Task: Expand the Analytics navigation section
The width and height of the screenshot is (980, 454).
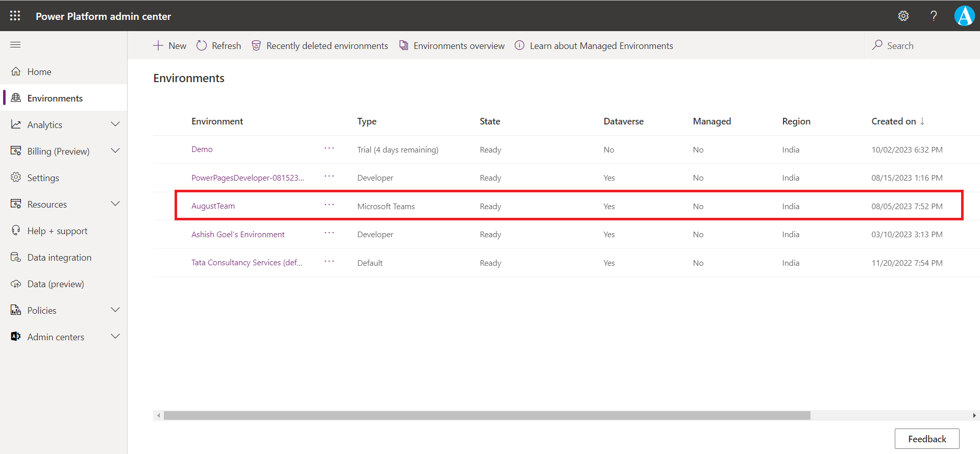Action: click(115, 124)
